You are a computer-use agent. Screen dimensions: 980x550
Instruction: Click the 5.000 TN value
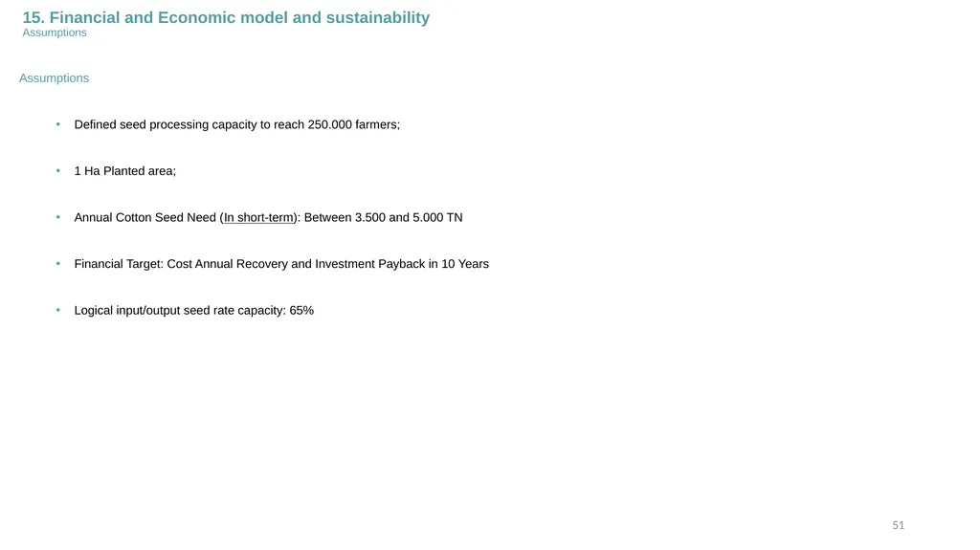437,217
